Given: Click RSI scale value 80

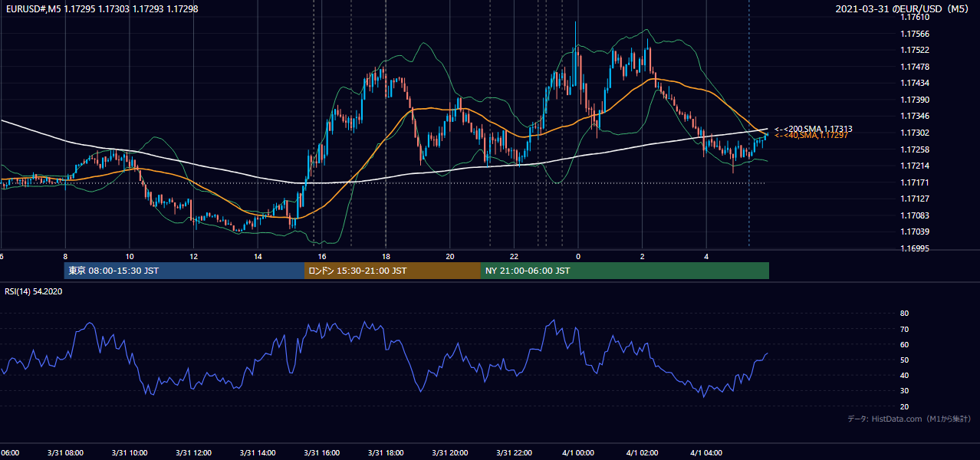Looking at the screenshot, I should [904, 314].
